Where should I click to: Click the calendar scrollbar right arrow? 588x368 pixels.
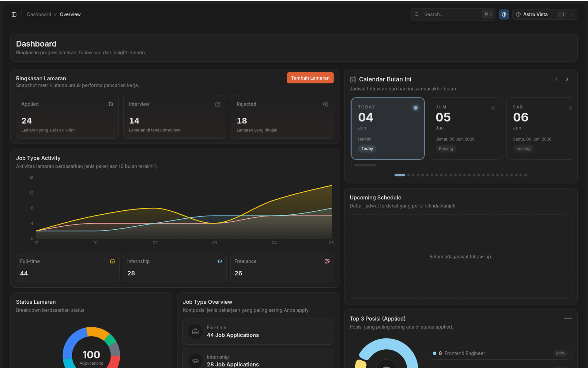[570, 165]
